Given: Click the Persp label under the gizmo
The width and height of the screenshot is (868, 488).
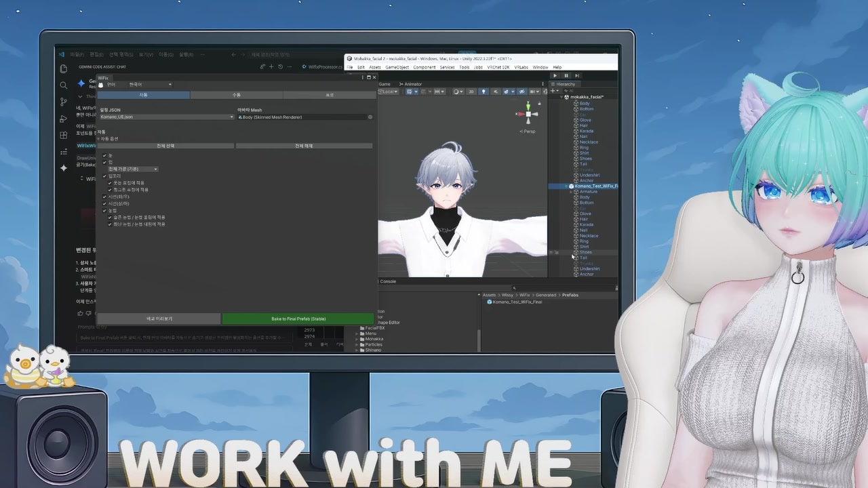Looking at the screenshot, I should click(x=529, y=131).
